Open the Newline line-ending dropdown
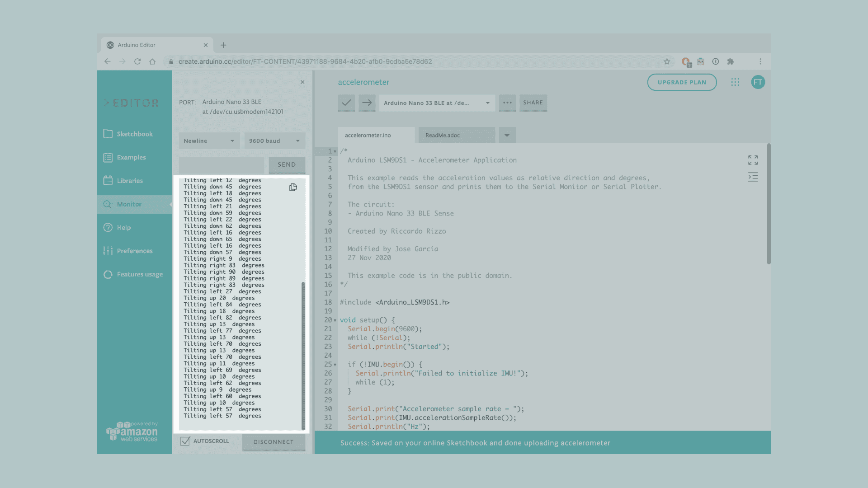This screenshot has width=868, height=488. 209,141
